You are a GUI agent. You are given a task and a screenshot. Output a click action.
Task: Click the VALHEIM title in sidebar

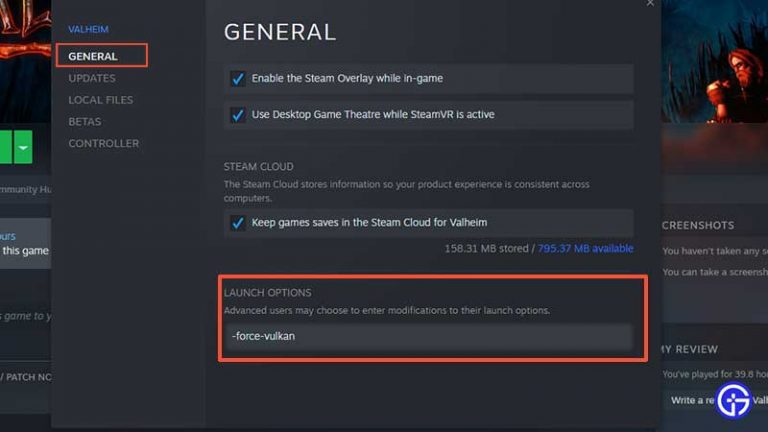88,30
